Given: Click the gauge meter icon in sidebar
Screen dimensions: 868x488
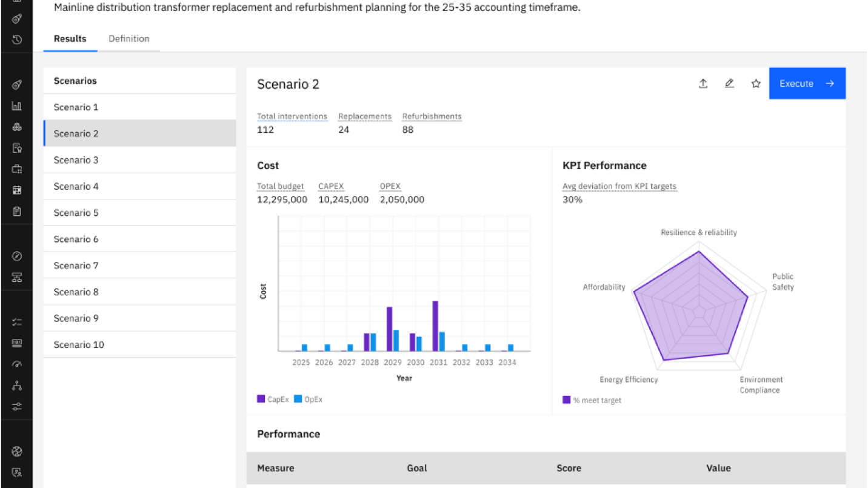Looking at the screenshot, I should pyautogui.click(x=17, y=364).
